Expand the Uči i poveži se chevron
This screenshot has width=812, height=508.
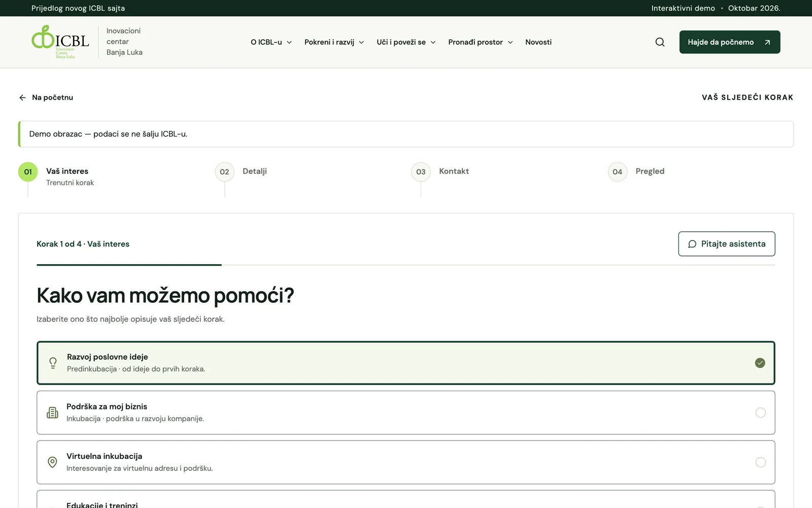coord(433,42)
